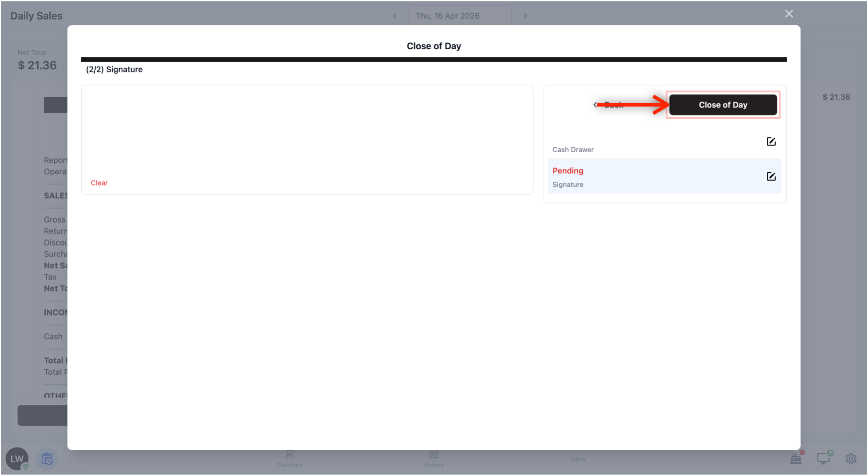This screenshot has height=475, width=868.
Task: Edit the Signature step
Action: (771, 177)
